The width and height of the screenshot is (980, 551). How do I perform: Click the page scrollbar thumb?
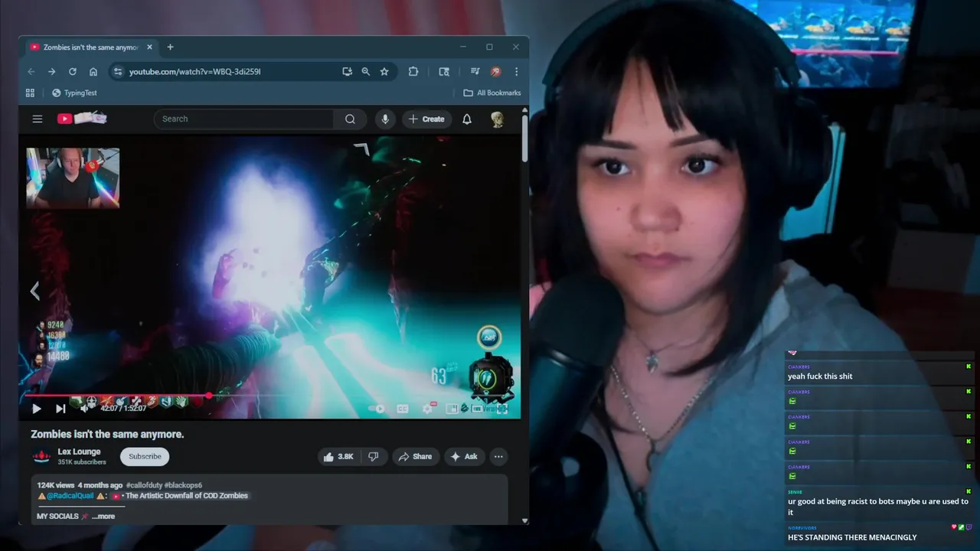pos(524,139)
